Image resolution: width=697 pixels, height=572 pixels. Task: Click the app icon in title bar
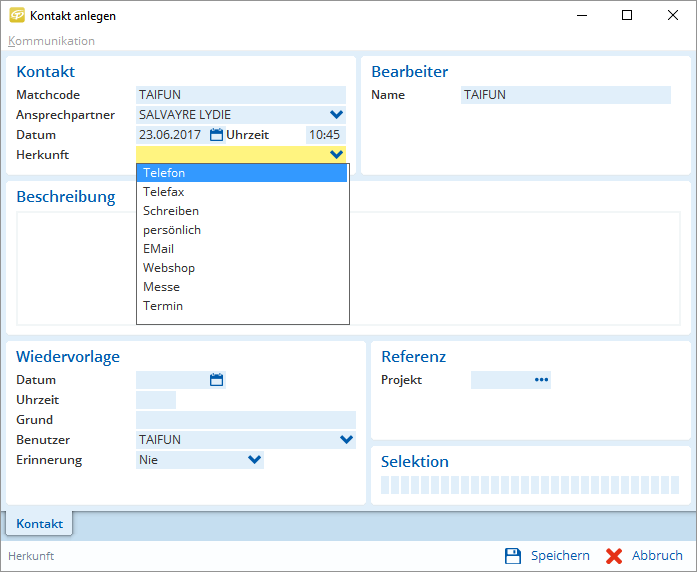point(17,16)
